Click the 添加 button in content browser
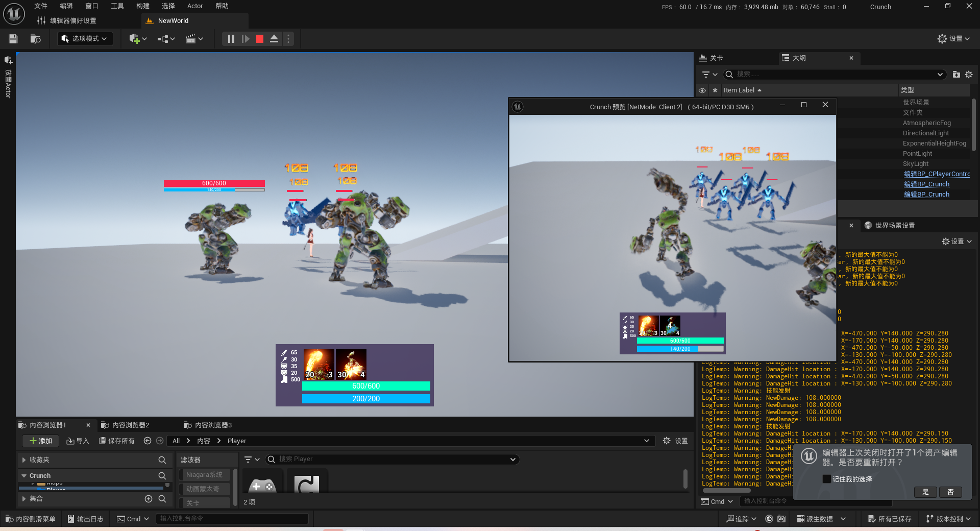Viewport: 980px width, 531px height. coord(41,441)
